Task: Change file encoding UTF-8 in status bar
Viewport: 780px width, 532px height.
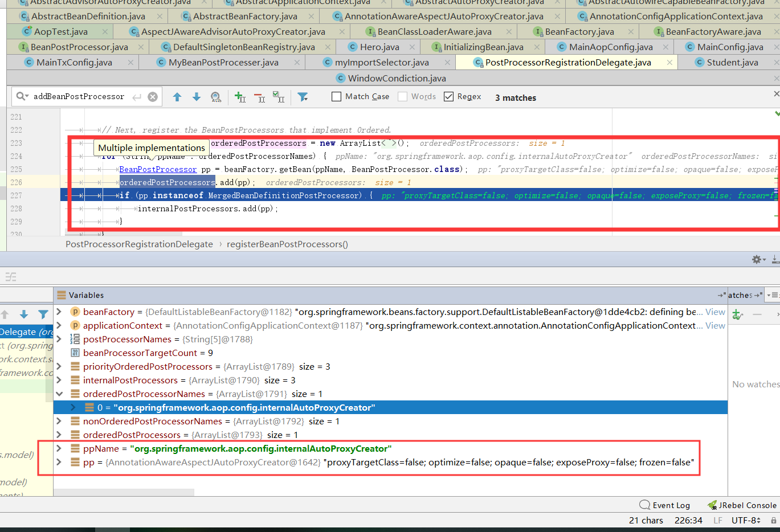Action: click(x=746, y=521)
